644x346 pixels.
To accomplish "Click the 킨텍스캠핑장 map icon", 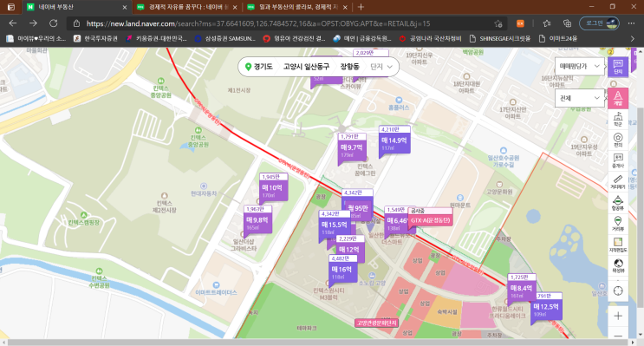I will 84,215.
